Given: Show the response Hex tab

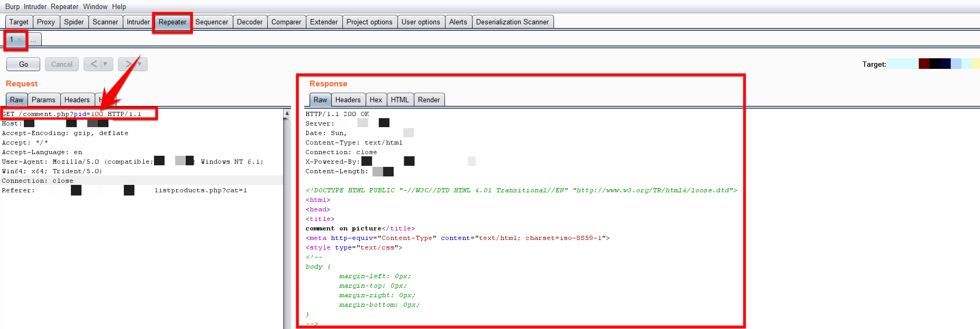Looking at the screenshot, I should click(376, 100).
